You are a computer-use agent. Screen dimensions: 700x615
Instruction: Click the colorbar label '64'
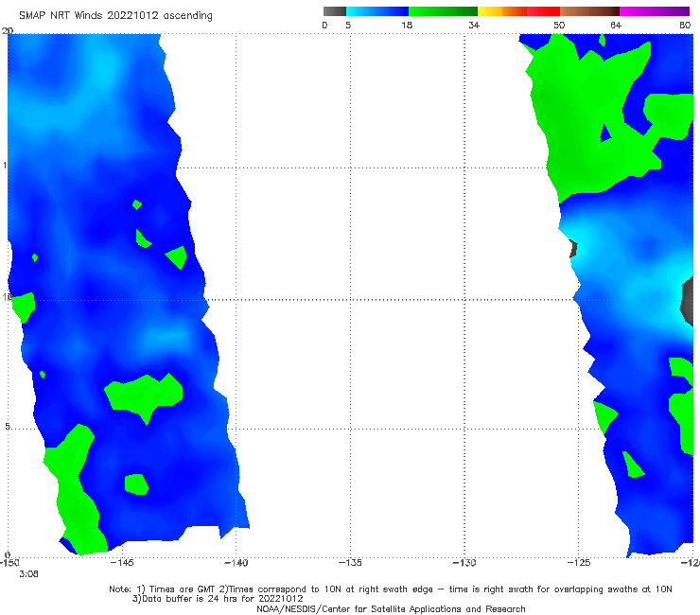point(616,25)
